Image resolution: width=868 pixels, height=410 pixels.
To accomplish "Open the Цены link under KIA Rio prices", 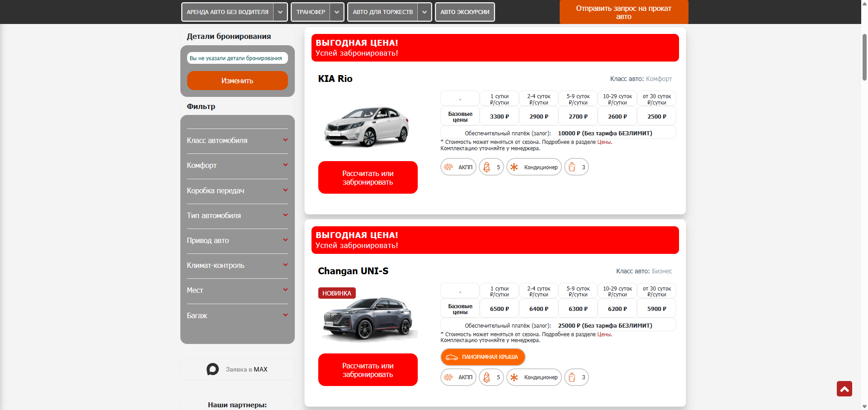I will (x=604, y=142).
